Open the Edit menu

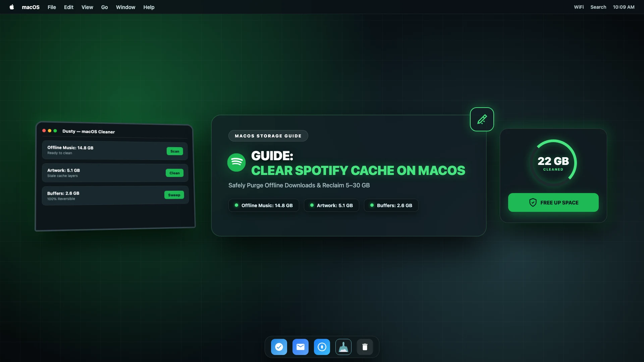coord(69,7)
